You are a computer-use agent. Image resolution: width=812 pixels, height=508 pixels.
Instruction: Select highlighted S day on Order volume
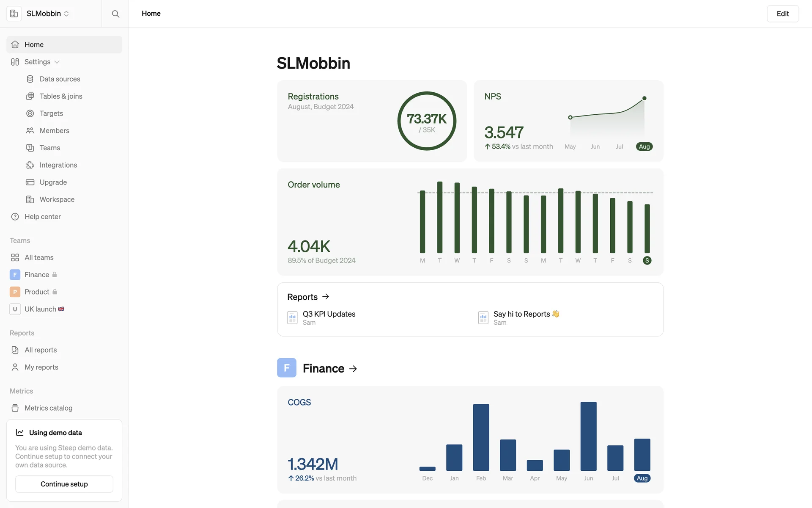(647, 260)
